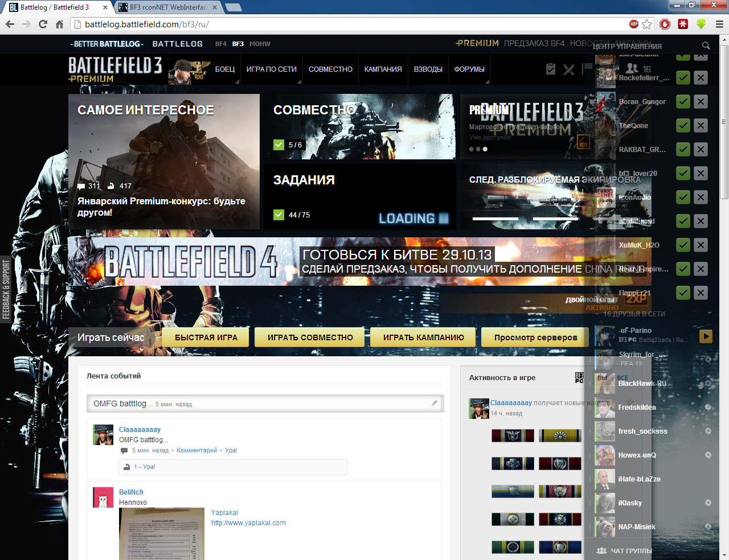Accept Boran_Gungor's friend request
The height and width of the screenshot is (560, 729).
(x=683, y=102)
